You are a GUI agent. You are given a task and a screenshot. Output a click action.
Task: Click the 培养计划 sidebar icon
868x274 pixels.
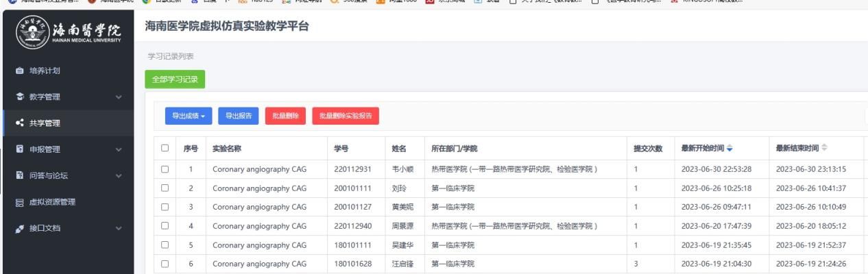click(19, 71)
